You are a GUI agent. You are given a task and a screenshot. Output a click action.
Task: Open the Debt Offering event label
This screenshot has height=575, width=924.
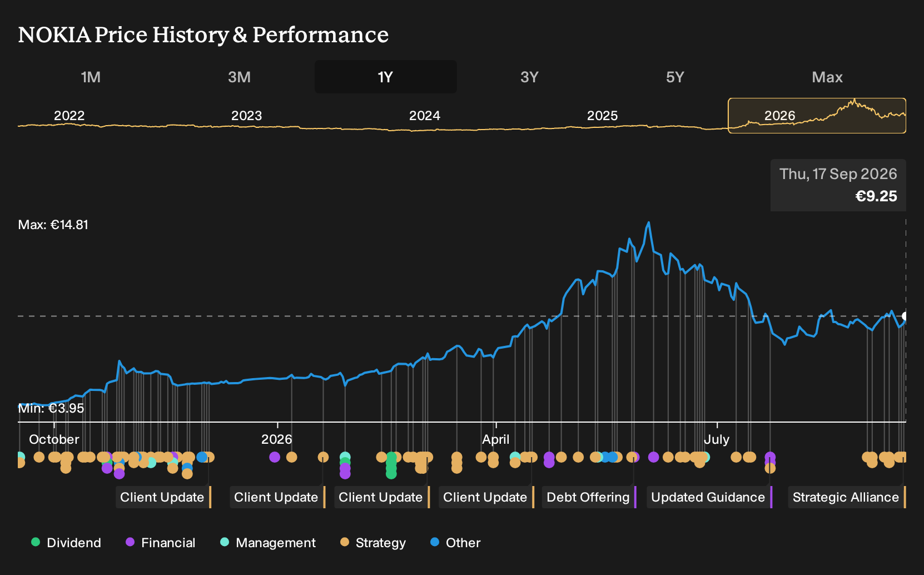[589, 497]
